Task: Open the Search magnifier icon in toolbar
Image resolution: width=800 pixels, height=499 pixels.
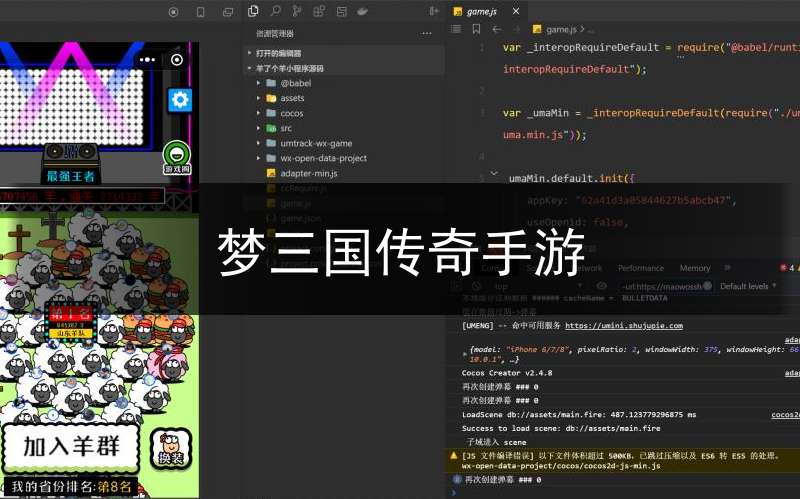Action: 276,11
